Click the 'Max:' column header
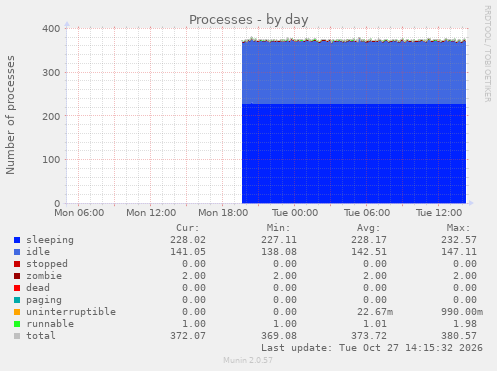 point(458,228)
